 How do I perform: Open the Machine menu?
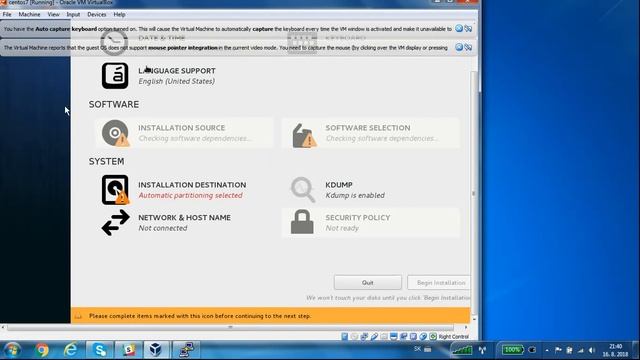[x=29, y=14]
